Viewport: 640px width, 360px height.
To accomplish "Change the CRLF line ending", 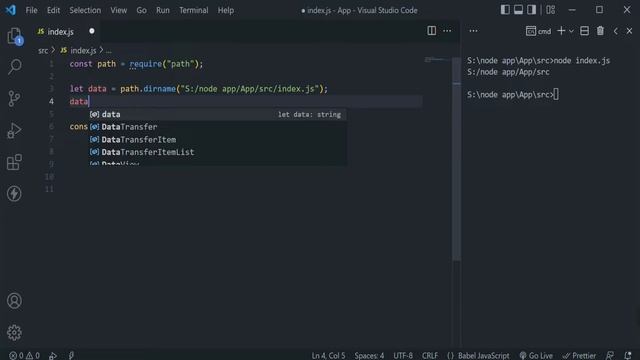I will pyautogui.click(x=429, y=356).
